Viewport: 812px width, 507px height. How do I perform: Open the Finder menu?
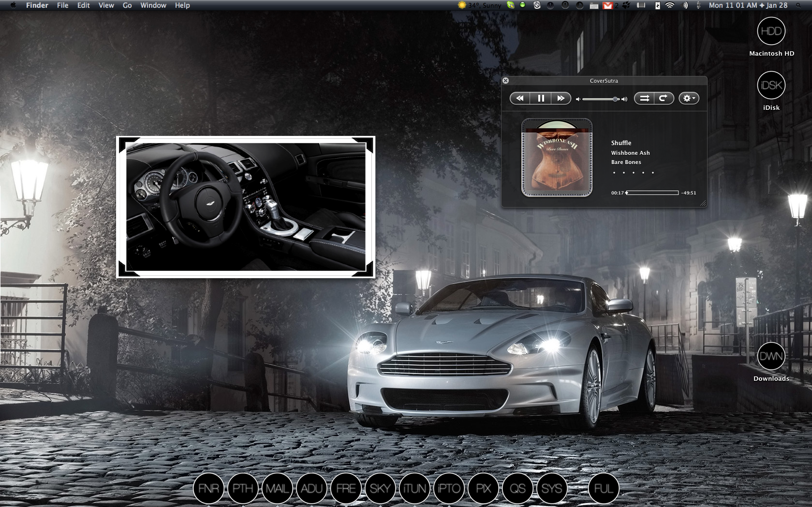(x=37, y=5)
